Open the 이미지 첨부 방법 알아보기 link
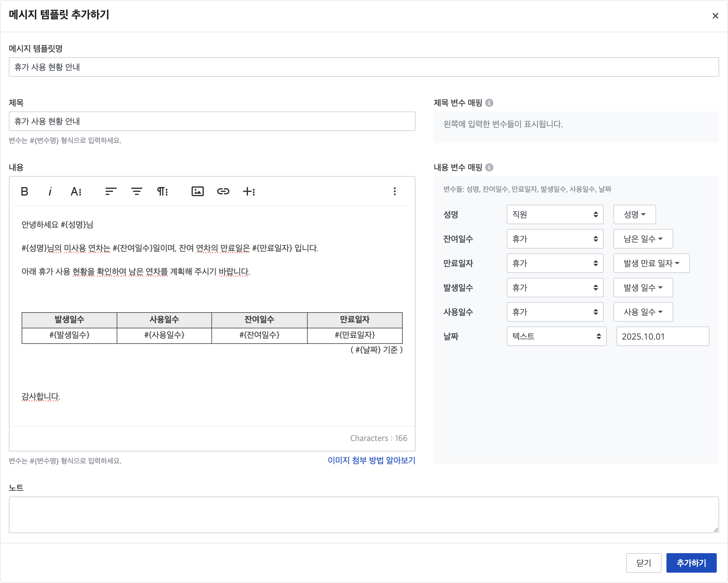Viewport: 728px width, 583px height. coord(371,461)
